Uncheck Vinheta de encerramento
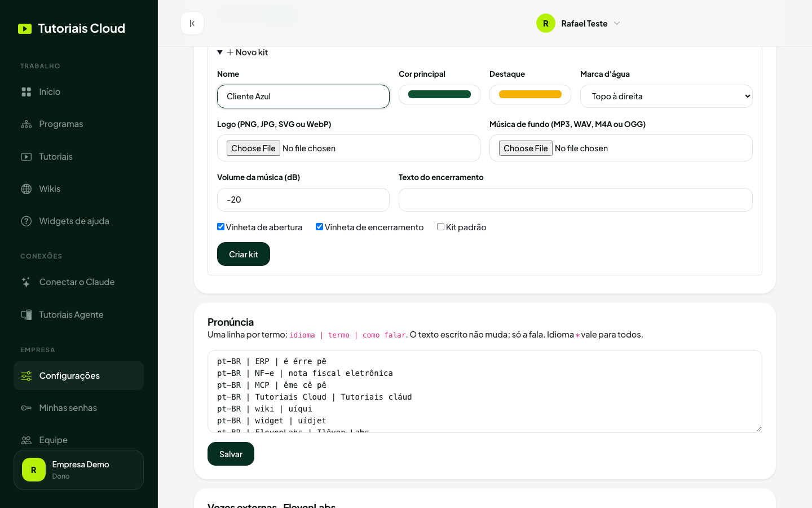 click(319, 227)
